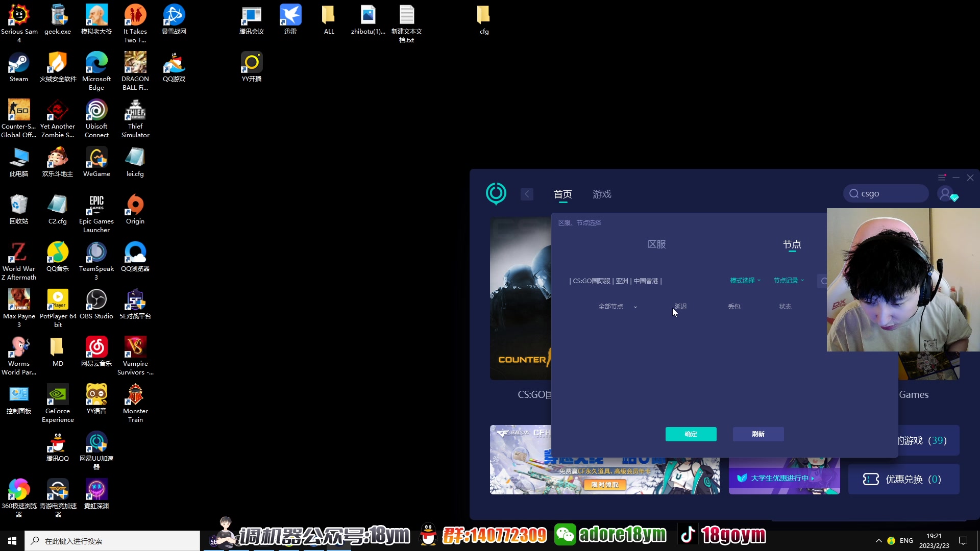Select the 腾讯QQ desktop icon
Viewport: 980px width, 551px height.
click(58, 446)
